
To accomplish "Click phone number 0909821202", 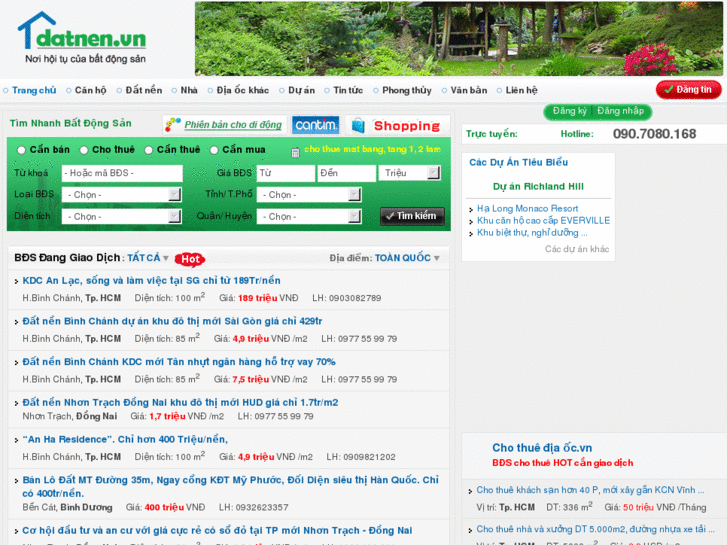I will point(369,457).
